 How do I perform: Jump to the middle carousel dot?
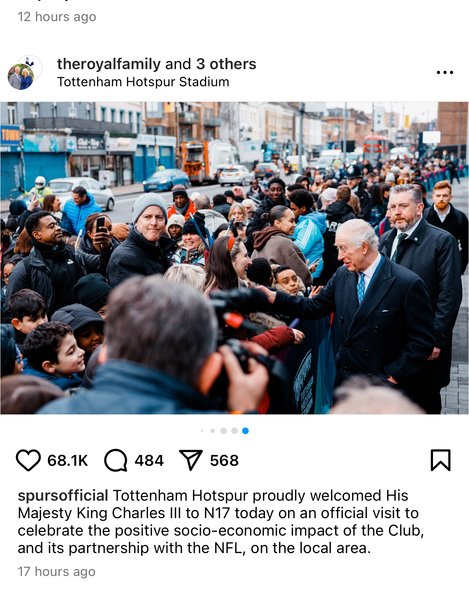click(x=224, y=431)
